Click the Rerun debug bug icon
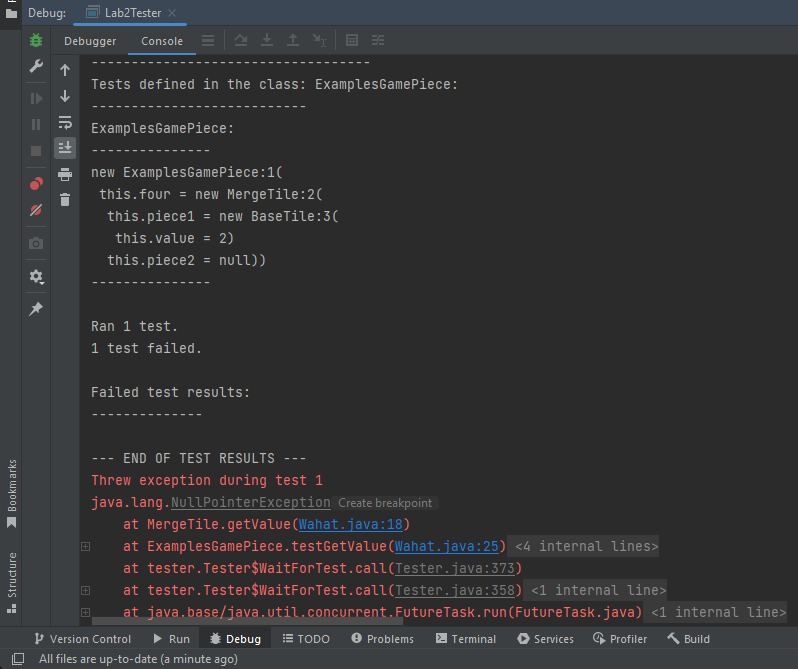 36,41
